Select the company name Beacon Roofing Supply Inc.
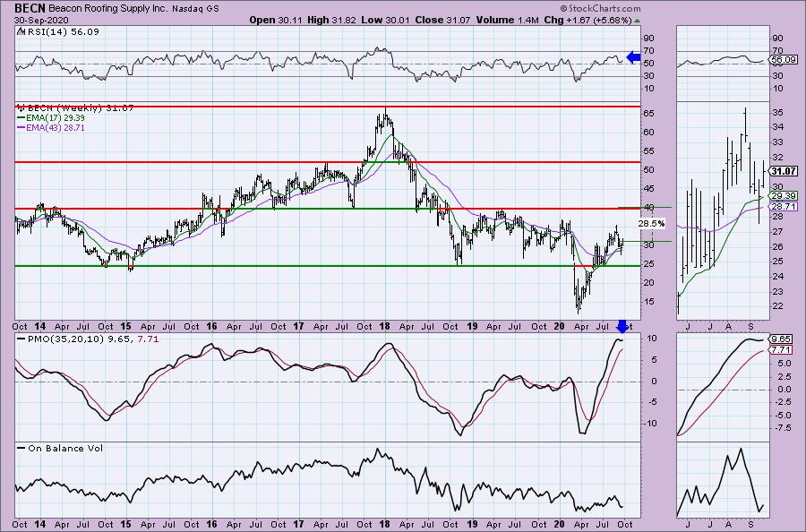Viewport: 806px width, 532px height. coord(108,9)
